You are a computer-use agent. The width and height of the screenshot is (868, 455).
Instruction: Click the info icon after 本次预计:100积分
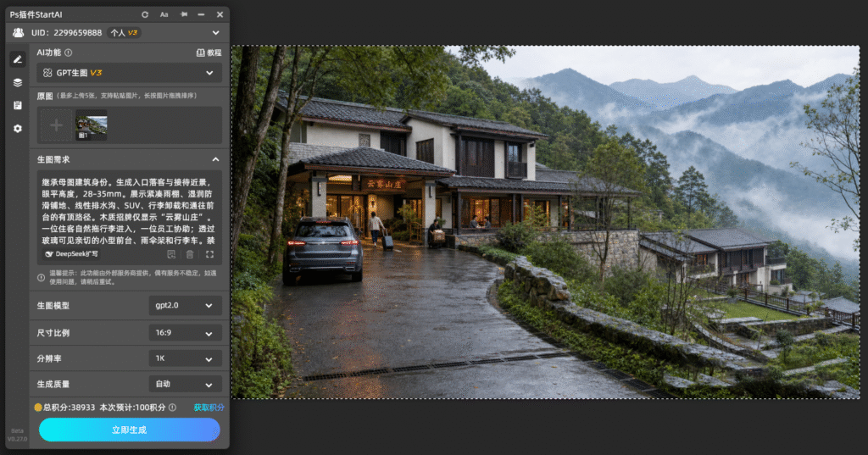pos(173,408)
